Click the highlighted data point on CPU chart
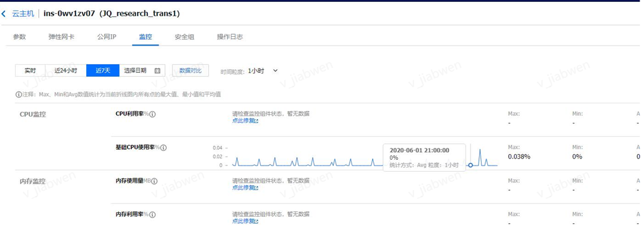The height and width of the screenshot is (234, 644). click(x=471, y=165)
